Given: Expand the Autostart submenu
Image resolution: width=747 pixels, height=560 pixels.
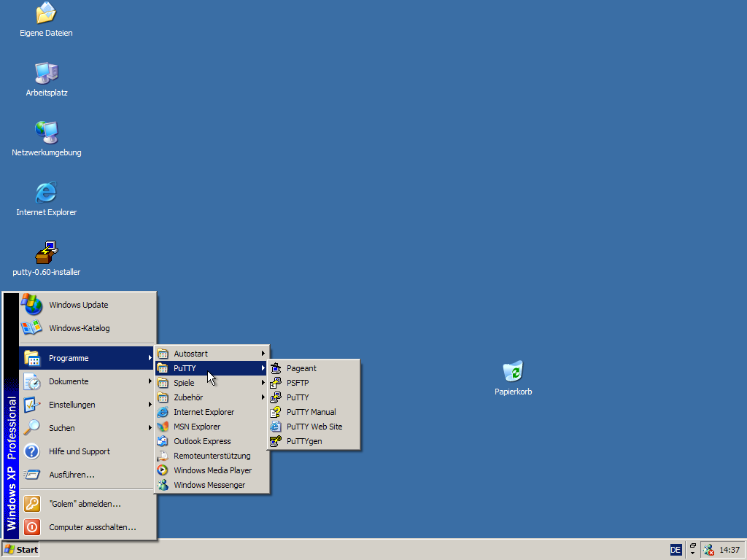Looking at the screenshot, I should [191, 353].
